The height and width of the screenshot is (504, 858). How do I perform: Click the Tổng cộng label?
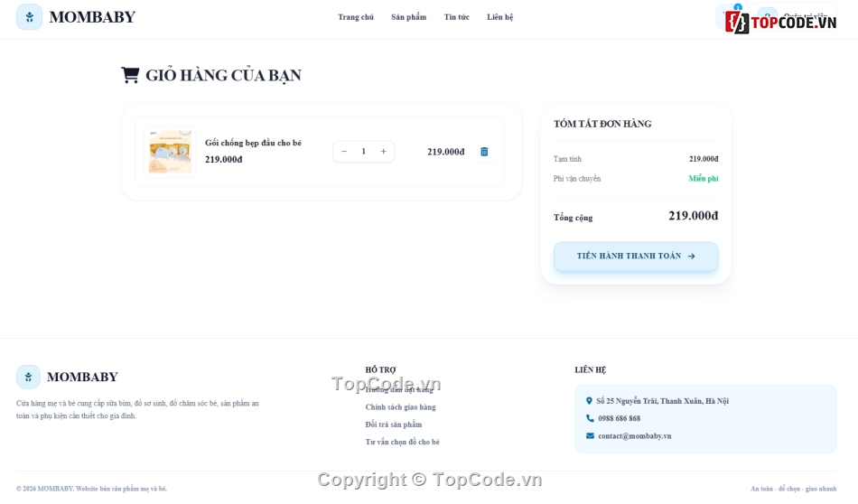pyautogui.click(x=573, y=218)
